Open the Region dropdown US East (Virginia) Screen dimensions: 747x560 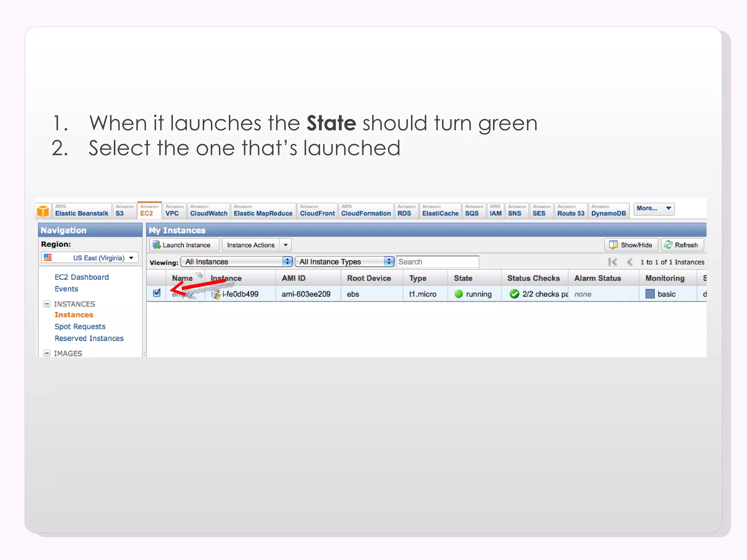coord(90,258)
